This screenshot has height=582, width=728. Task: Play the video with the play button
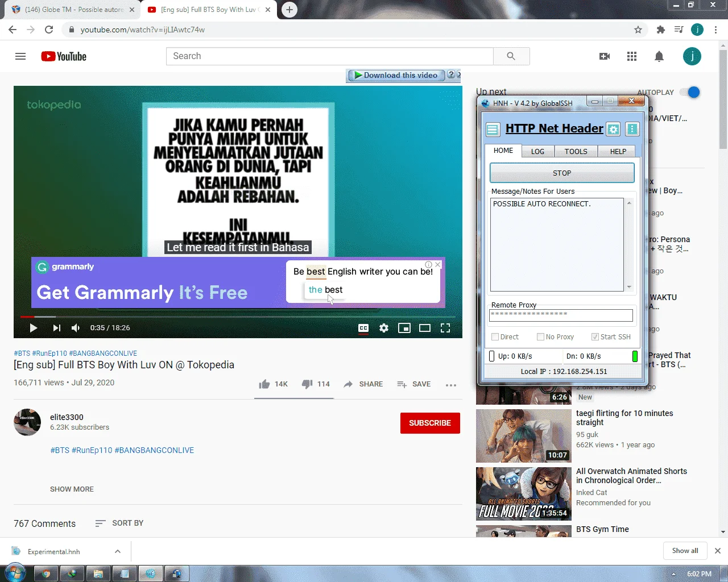coord(34,328)
